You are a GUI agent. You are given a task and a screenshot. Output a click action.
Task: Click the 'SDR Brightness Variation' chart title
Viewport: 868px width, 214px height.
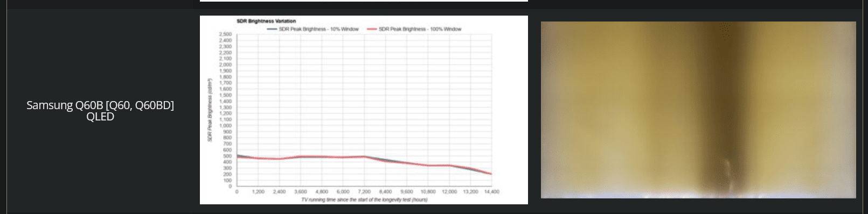[266, 21]
